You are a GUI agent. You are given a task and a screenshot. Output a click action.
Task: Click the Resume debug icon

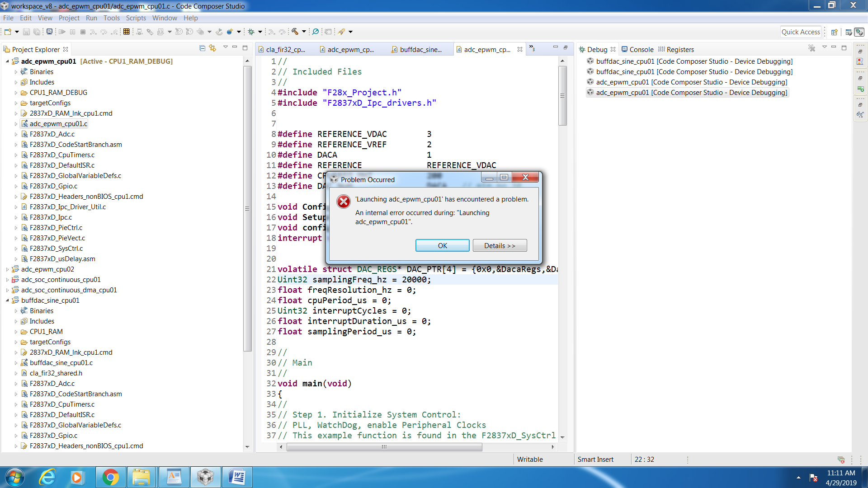coord(62,32)
